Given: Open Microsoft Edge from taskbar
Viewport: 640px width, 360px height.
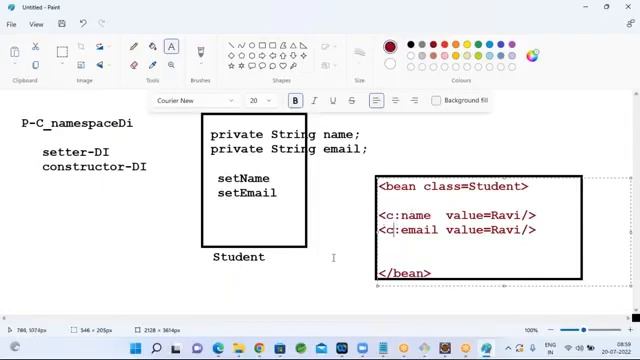Looking at the screenshot, I should coord(218,348).
